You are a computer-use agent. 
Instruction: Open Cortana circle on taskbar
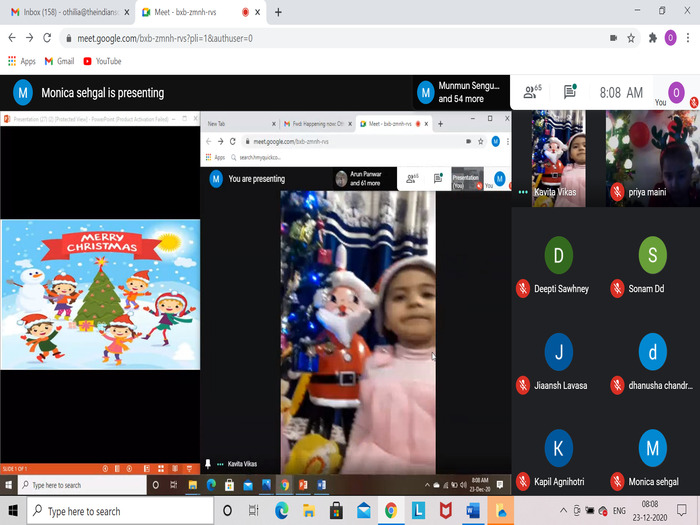pos(227,511)
